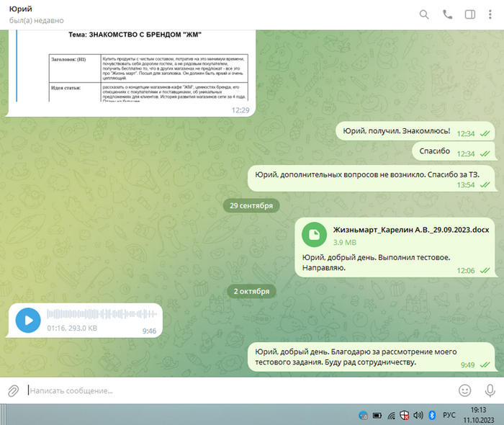The width and height of the screenshot is (504, 425).
Task: Open the clock showing 19:13 11.10.2023
Action: [478, 415]
